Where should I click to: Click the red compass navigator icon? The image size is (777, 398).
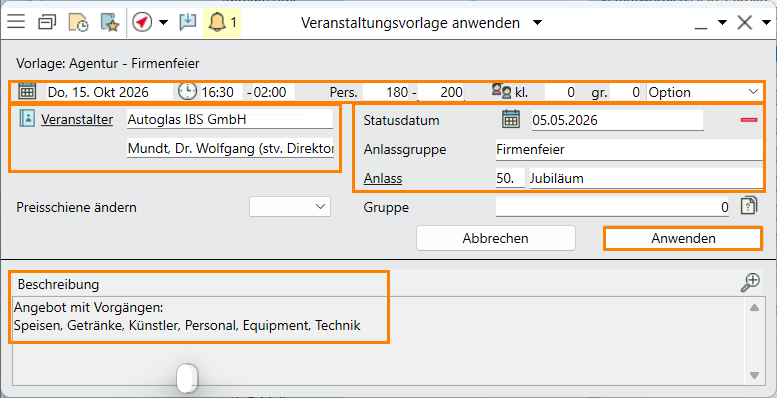[x=142, y=22]
